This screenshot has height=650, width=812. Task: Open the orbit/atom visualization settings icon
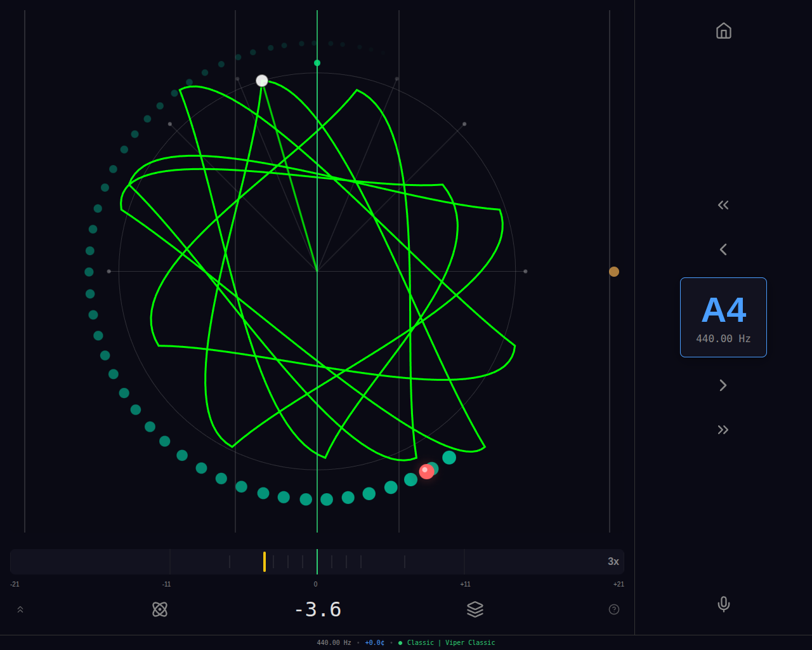[x=160, y=609]
